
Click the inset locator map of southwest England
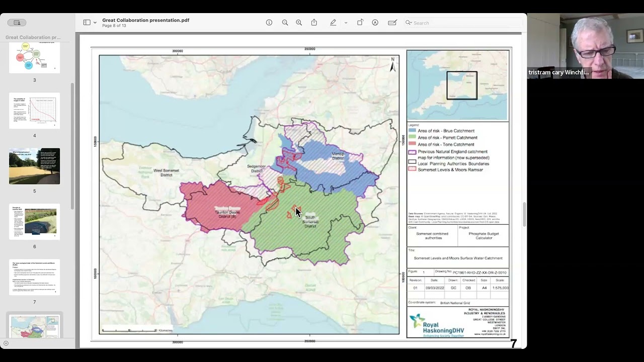tap(457, 85)
